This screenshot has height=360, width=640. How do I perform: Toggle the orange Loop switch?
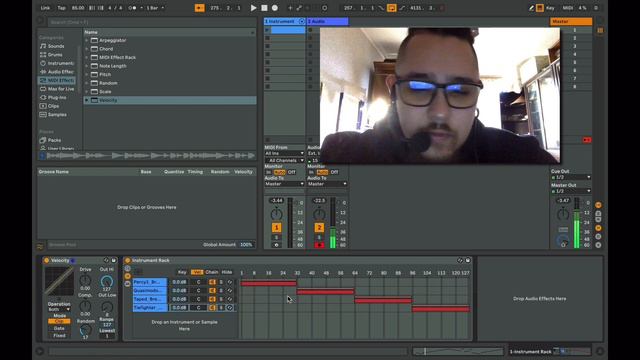pos(391,8)
